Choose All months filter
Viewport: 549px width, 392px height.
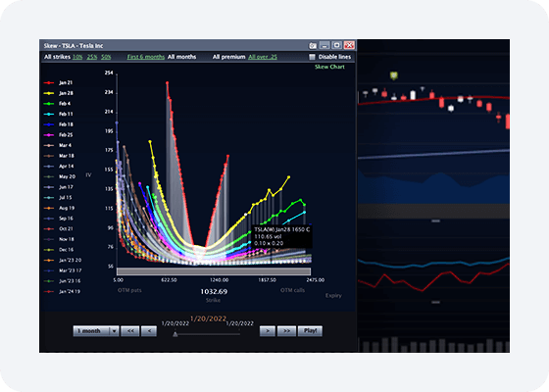pos(181,57)
